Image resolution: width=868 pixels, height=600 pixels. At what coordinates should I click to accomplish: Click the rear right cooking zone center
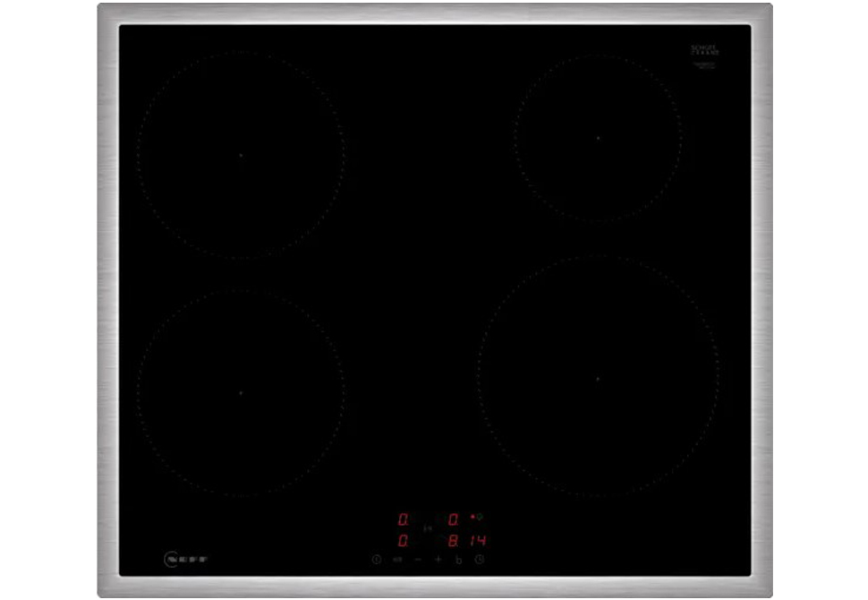[x=598, y=137]
